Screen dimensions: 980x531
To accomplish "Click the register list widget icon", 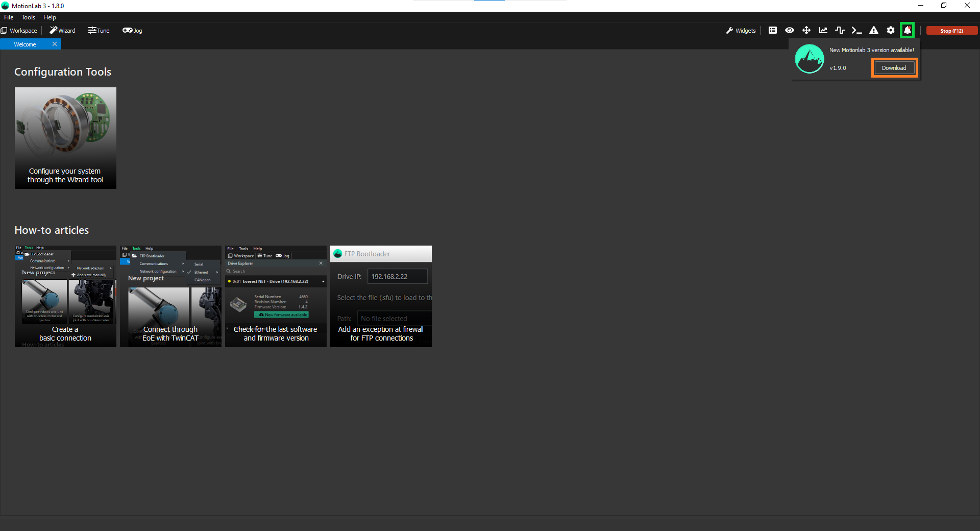I will 773,31.
